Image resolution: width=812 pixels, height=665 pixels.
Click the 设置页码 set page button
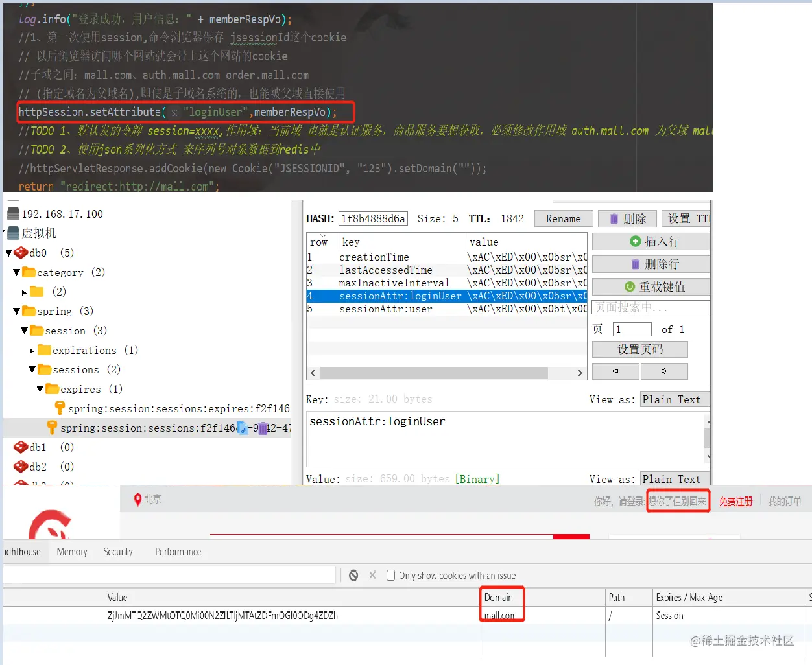click(x=639, y=349)
